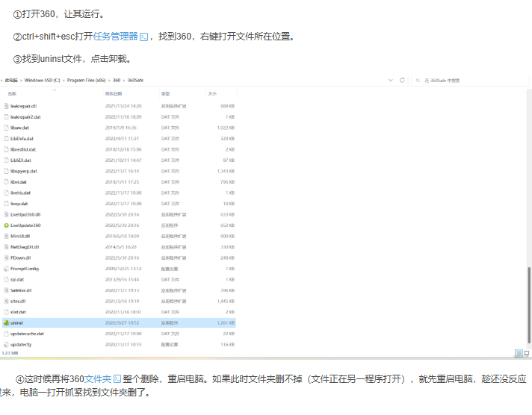The image size is (532, 415).
Task: Click the libredlist.dat file icon
Action: [6, 149]
